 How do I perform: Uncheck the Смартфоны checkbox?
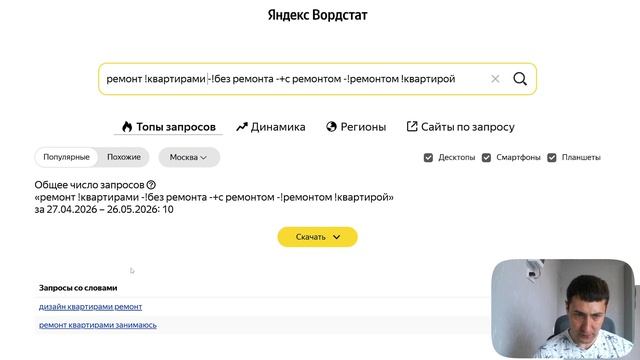click(486, 158)
